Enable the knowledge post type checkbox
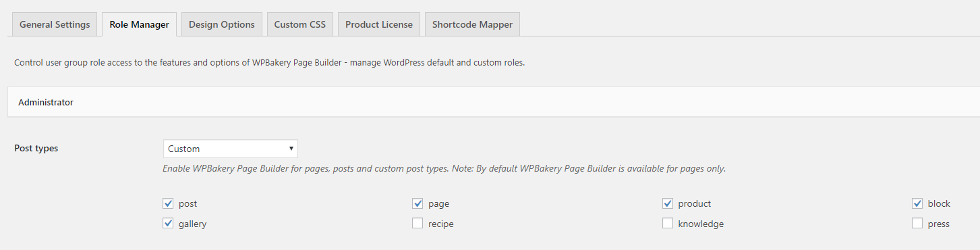Image resolution: width=980 pixels, height=250 pixels. (x=668, y=224)
